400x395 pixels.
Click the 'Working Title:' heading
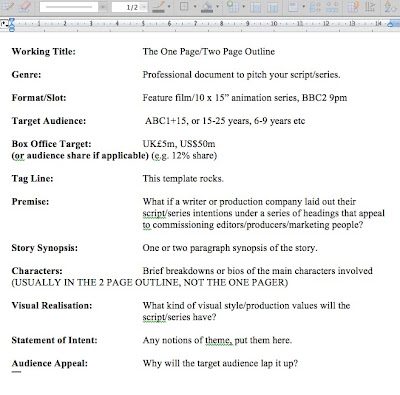tap(44, 52)
